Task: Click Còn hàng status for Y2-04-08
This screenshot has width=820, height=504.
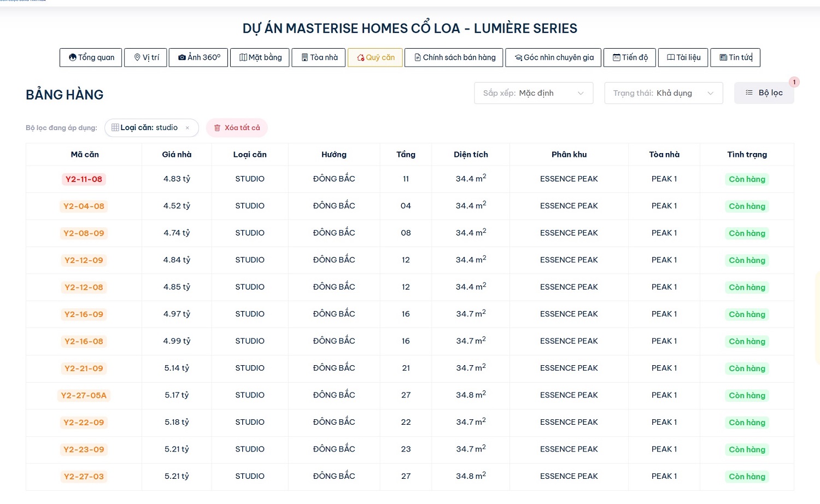Action: point(747,206)
